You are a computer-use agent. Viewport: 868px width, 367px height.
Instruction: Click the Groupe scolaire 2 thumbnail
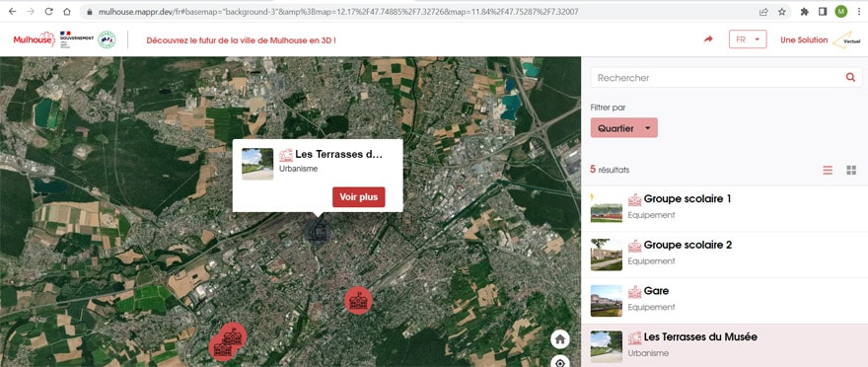tap(607, 255)
